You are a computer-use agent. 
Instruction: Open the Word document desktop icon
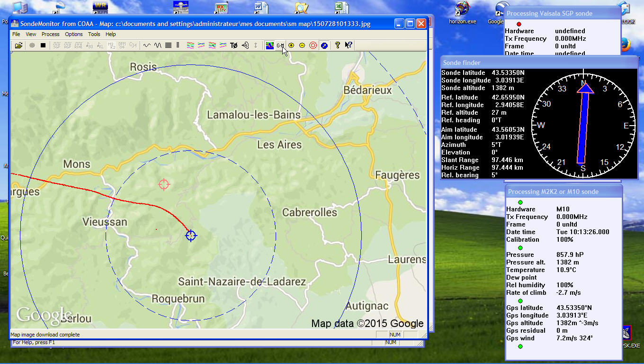pos(260,8)
